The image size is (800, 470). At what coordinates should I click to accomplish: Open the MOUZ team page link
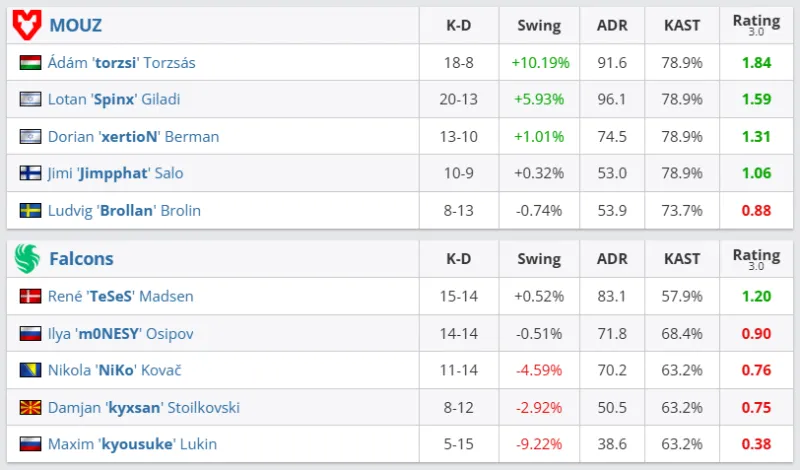coord(75,25)
